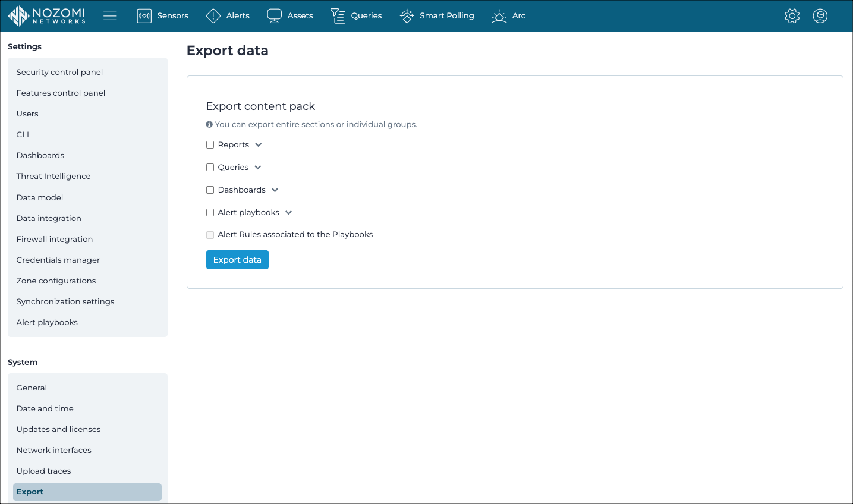The height and width of the screenshot is (504, 853).
Task: Click the Export content pack heading
Action: (x=260, y=106)
